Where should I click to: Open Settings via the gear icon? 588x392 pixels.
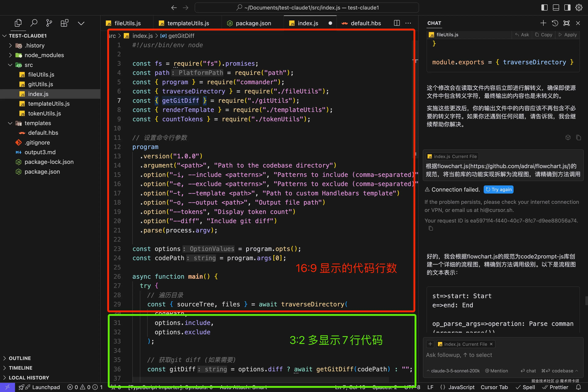click(x=579, y=8)
